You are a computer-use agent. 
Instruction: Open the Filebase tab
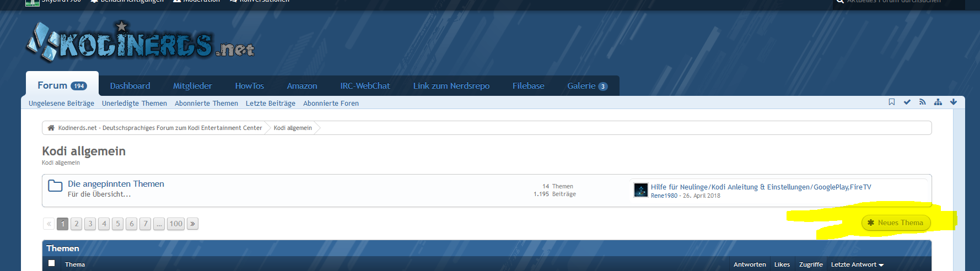coord(528,86)
